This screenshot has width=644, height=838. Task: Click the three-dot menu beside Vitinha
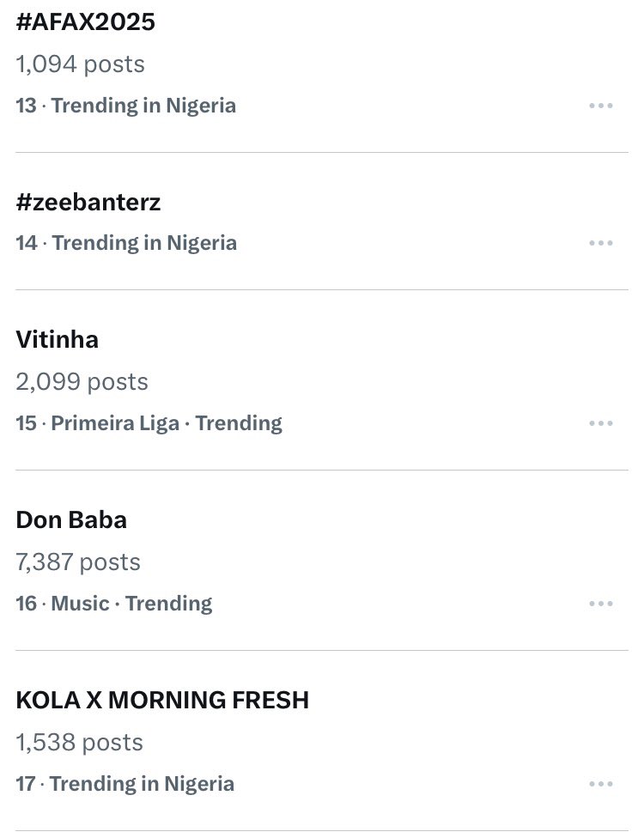(x=600, y=423)
